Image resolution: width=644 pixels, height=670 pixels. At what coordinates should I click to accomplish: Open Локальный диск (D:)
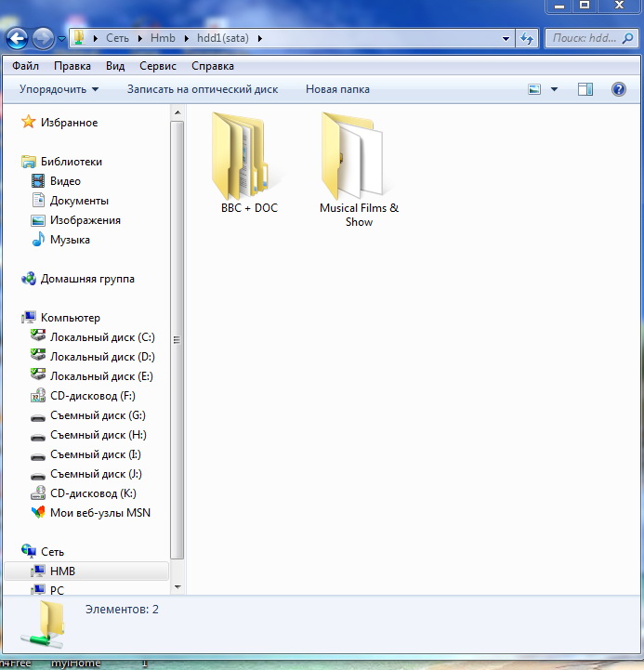[x=102, y=357]
